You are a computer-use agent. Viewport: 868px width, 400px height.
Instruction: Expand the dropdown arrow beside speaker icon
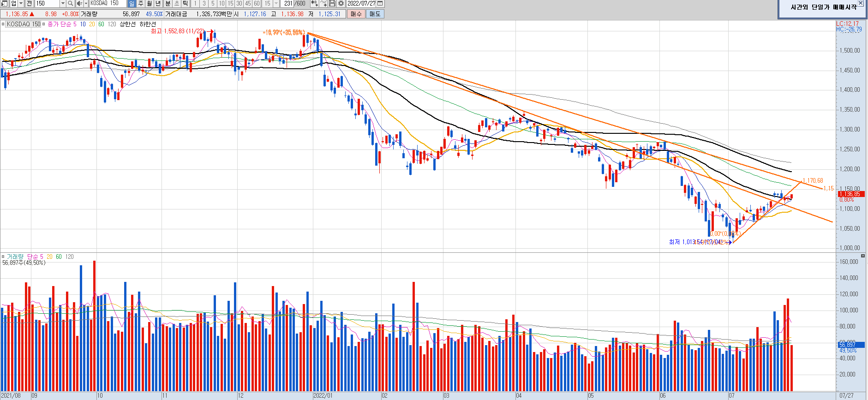[x=86, y=3]
